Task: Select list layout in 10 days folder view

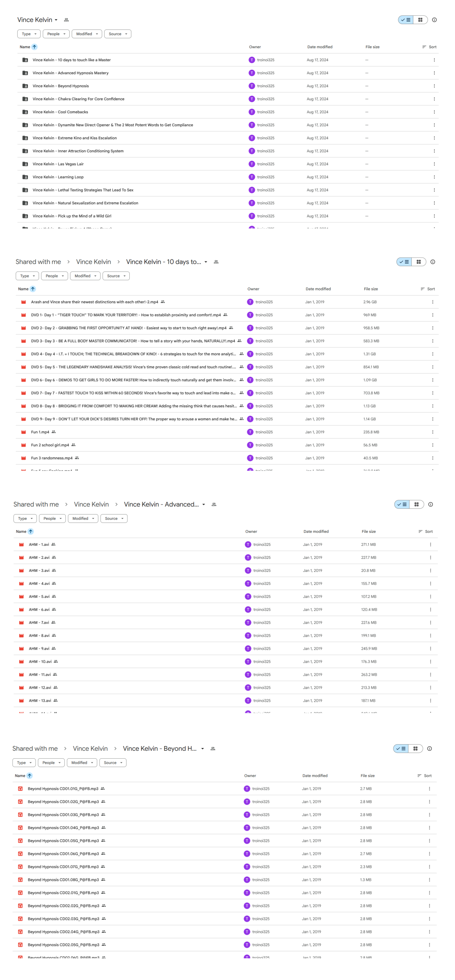Action: [404, 262]
